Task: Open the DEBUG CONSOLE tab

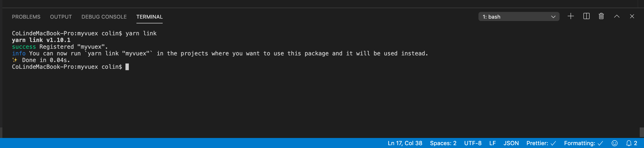Action: (x=104, y=17)
